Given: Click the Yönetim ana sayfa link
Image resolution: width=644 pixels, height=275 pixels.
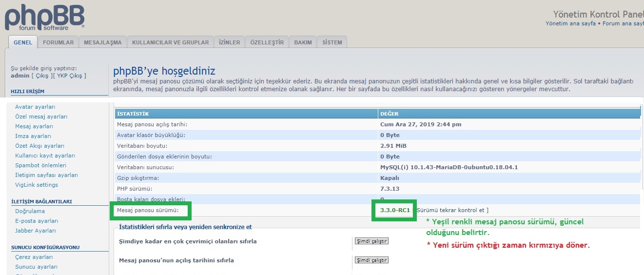Looking at the screenshot, I should tap(570, 23).
